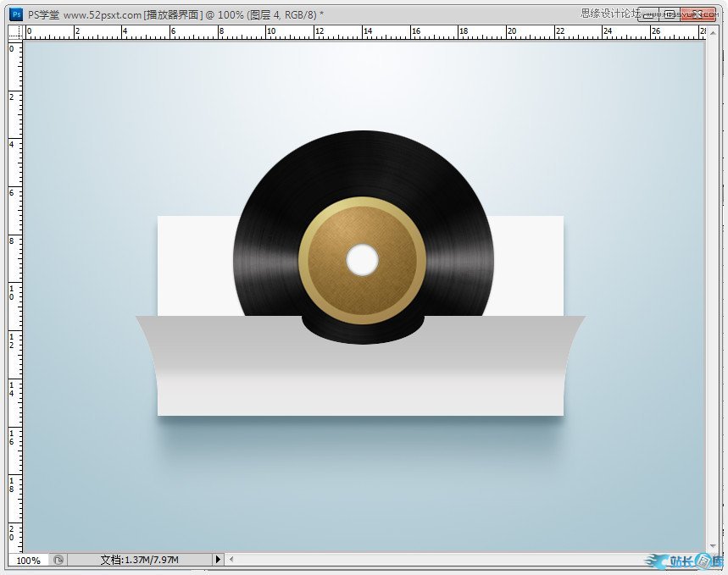
Task: Maximize the document window
Action: click(x=670, y=14)
